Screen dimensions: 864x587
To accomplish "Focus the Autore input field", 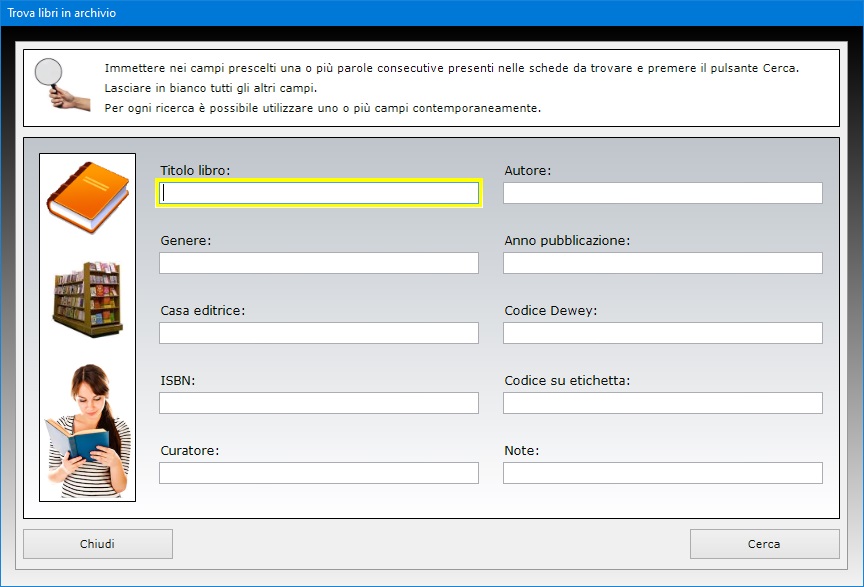I will [663, 193].
